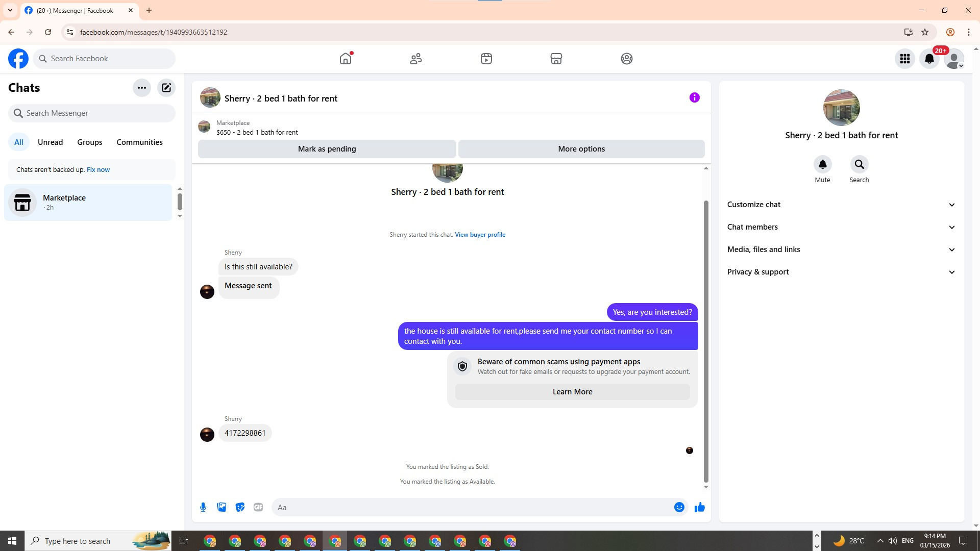Choose a GIF icon
The height and width of the screenshot is (551, 980).
pyautogui.click(x=258, y=507)
